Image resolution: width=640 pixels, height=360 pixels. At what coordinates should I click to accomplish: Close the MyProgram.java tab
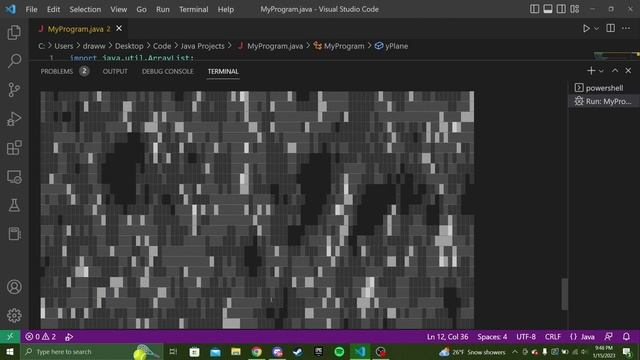point(119,28)
